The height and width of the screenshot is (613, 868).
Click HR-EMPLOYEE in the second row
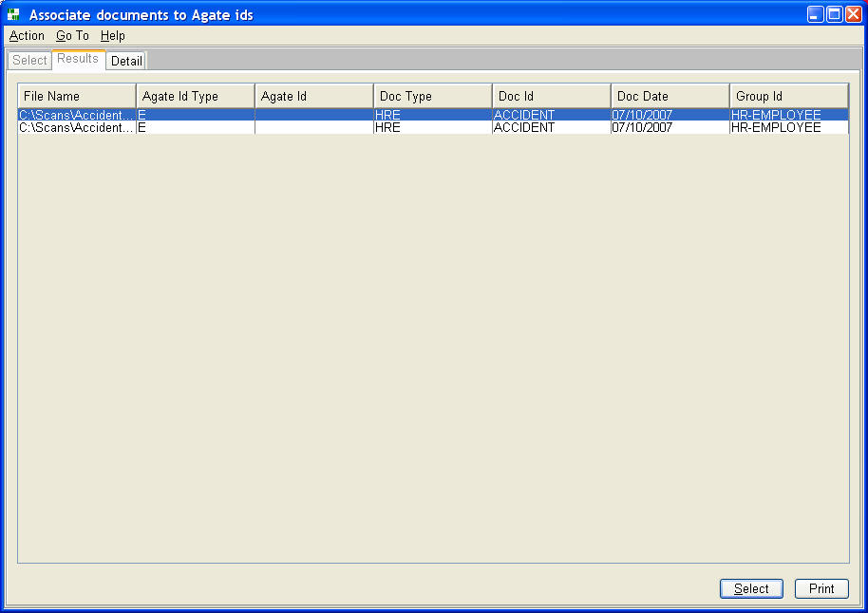(x=776, y=128)
